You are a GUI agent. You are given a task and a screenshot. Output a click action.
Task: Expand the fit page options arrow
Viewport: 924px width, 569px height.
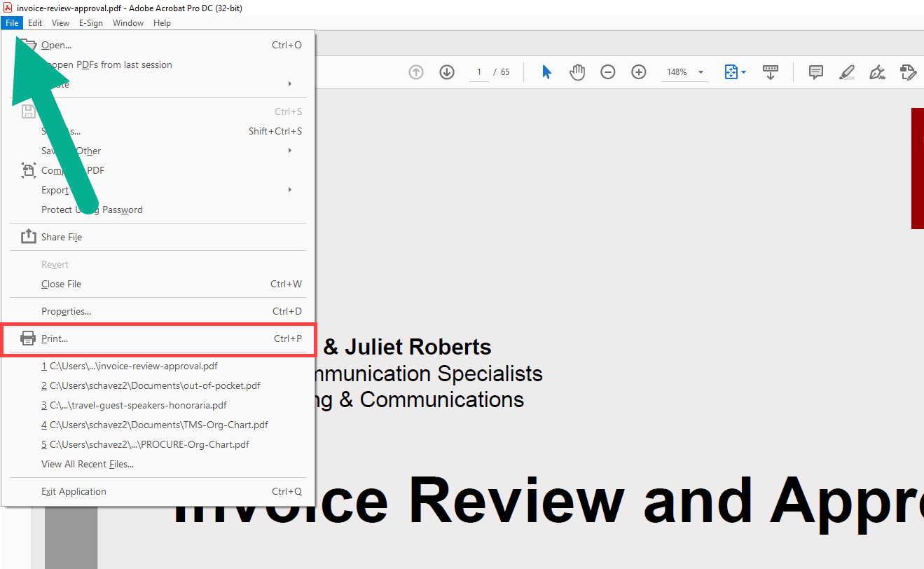tap(743, 72)
